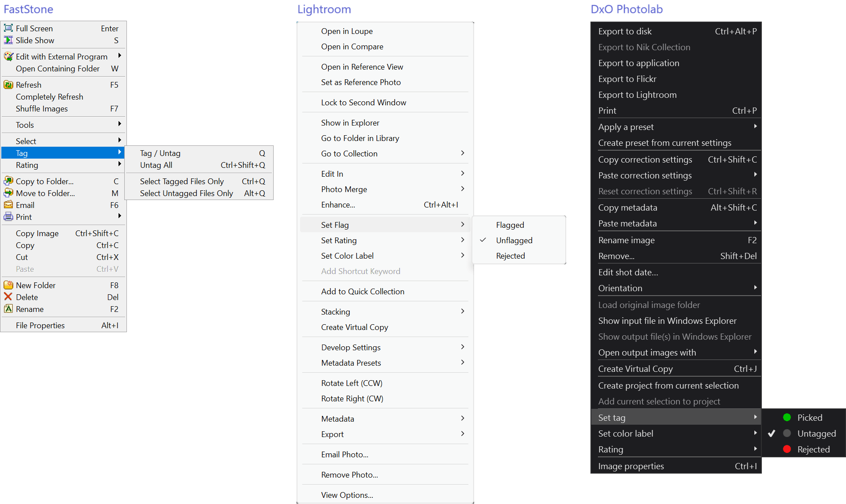Choose Export to disk in DxO menu

click(x=625, y=31)
